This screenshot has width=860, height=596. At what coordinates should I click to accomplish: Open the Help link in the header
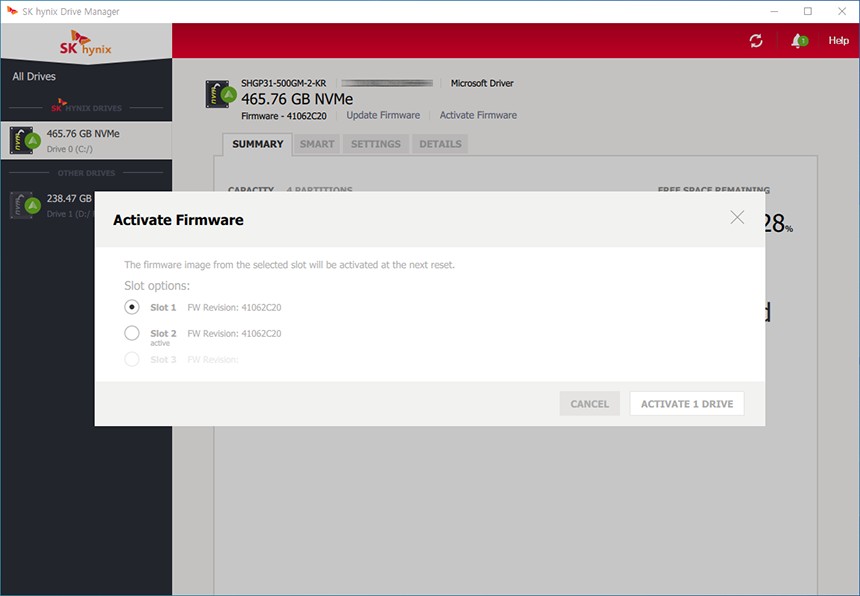(839, 41)
